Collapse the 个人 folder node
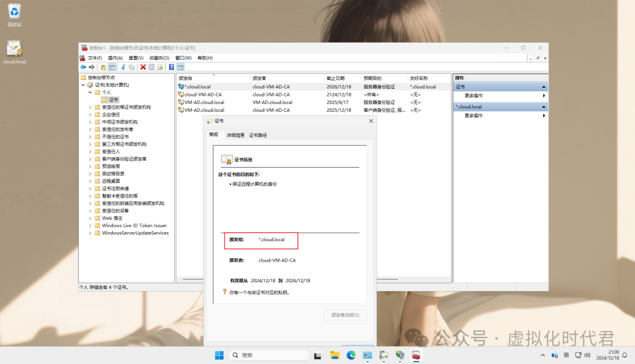The height and width of the screenshot is (364, 635). coord(91,92)
